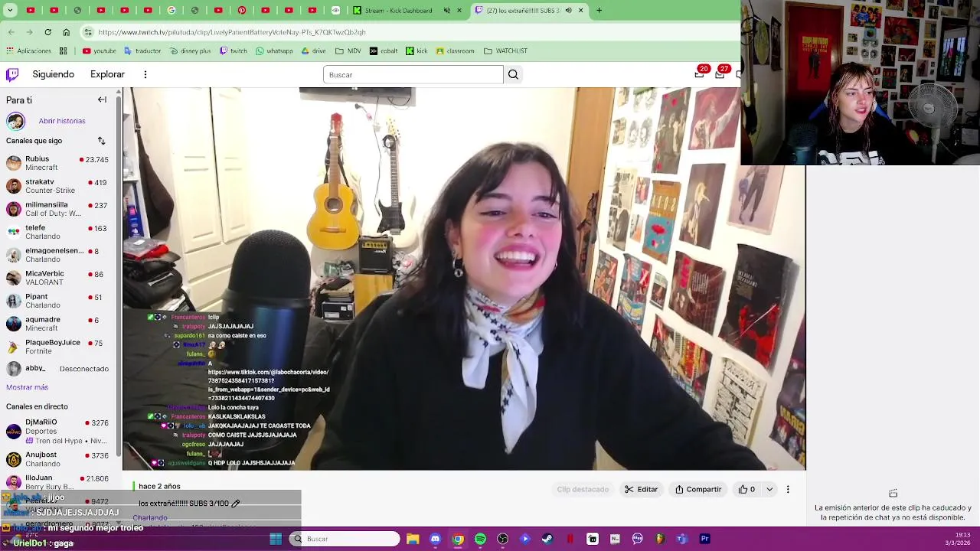Go back in browser history

[11, 32]
